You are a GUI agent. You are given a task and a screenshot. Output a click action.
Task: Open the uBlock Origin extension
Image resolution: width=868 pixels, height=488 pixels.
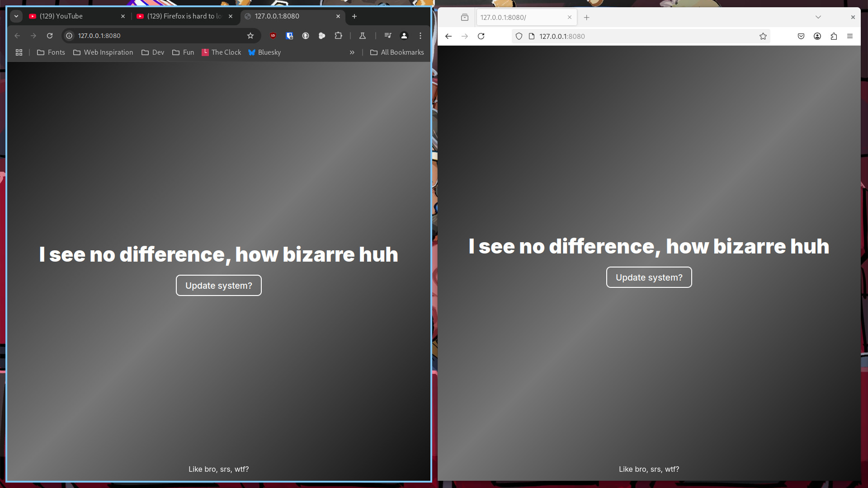pyautogui.click(x=273, y=36)
